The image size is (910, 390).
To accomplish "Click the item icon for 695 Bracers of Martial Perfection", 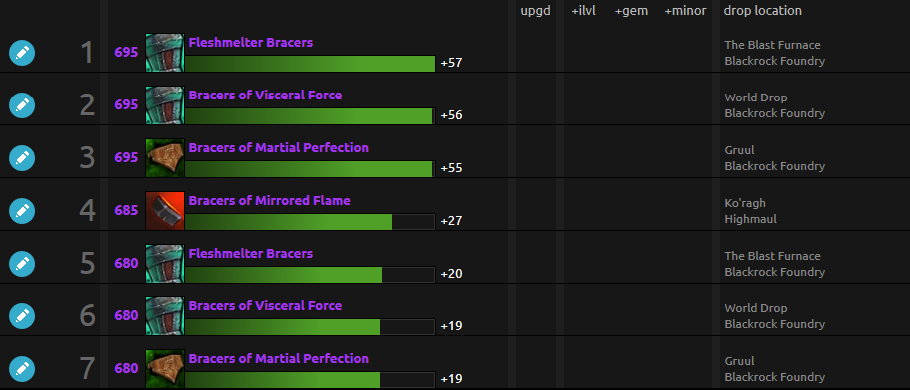I will click(x=165, y=157).
